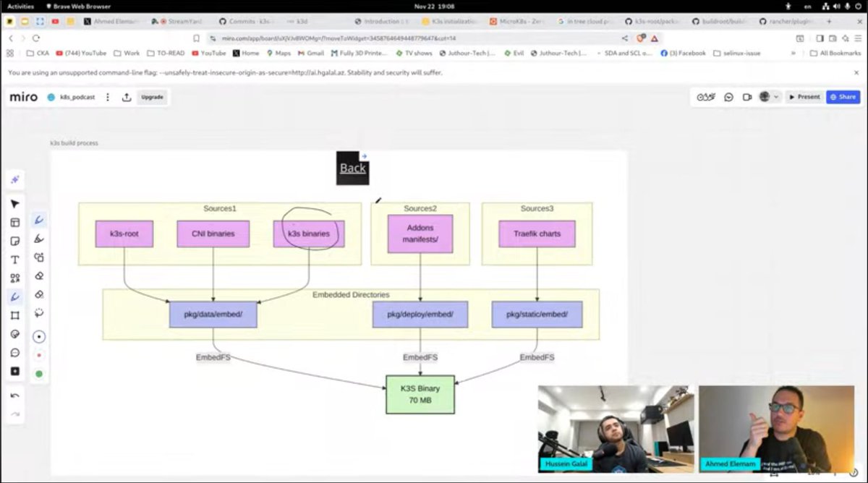Screen dimensions: 868x483
Task: Open the Gmail bookmark
Action: [311, 53]
